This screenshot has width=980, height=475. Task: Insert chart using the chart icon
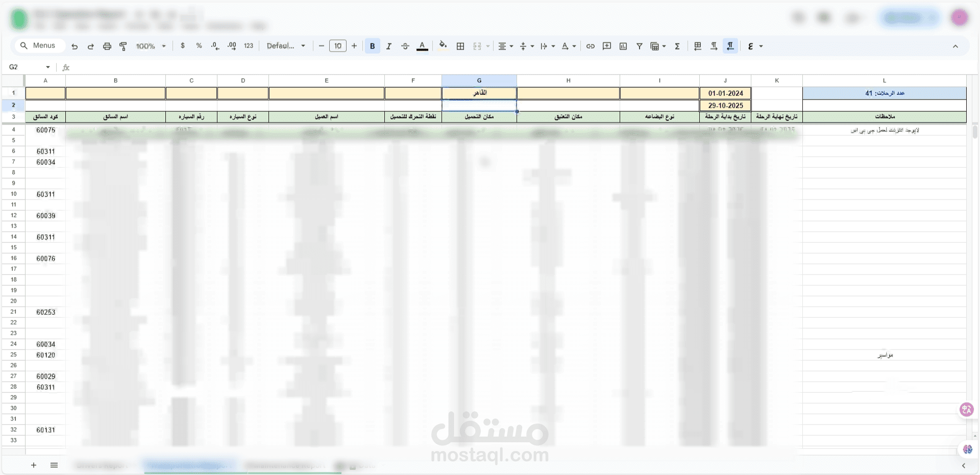click(623, 46)
